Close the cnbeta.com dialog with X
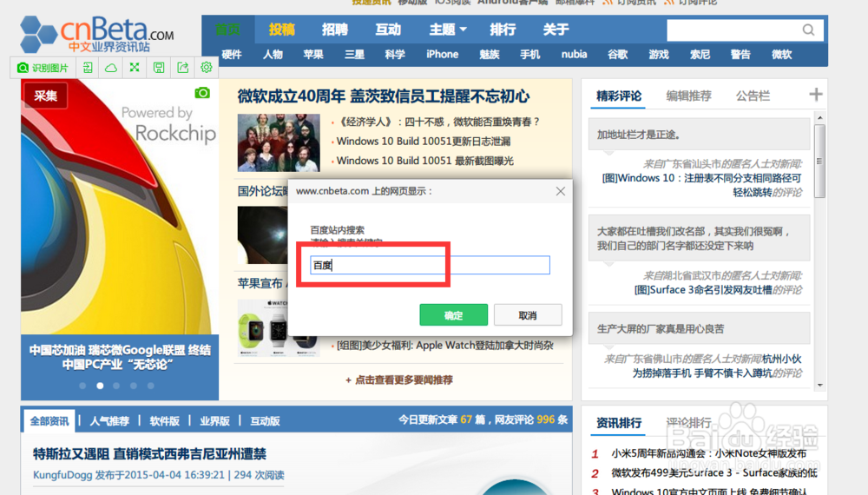The width and height of the screenshot is (868, 495). pos(560,191)
